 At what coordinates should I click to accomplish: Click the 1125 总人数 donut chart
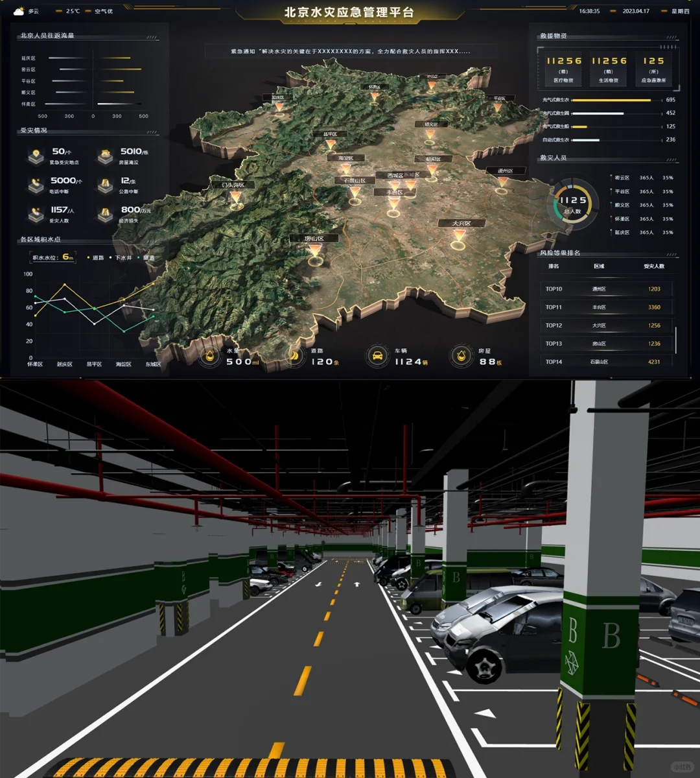pos(572,205)
